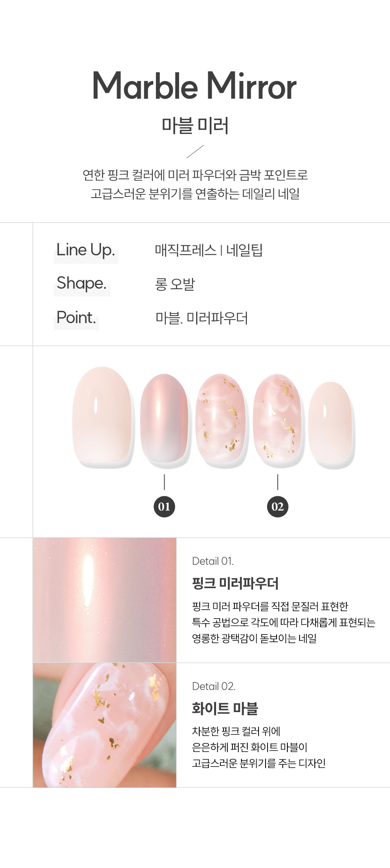
Task: Click the 핑크 미러파우더 heading
Action: tap(235, 583)
